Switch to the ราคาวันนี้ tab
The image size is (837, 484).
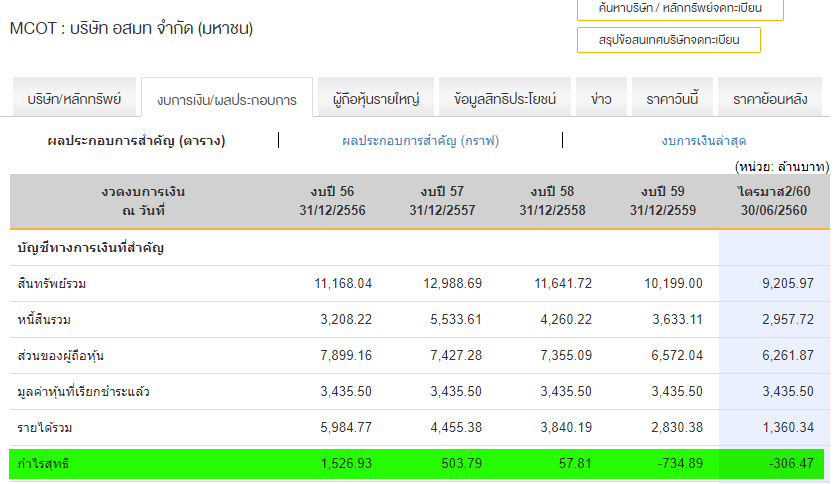[672, 99]
